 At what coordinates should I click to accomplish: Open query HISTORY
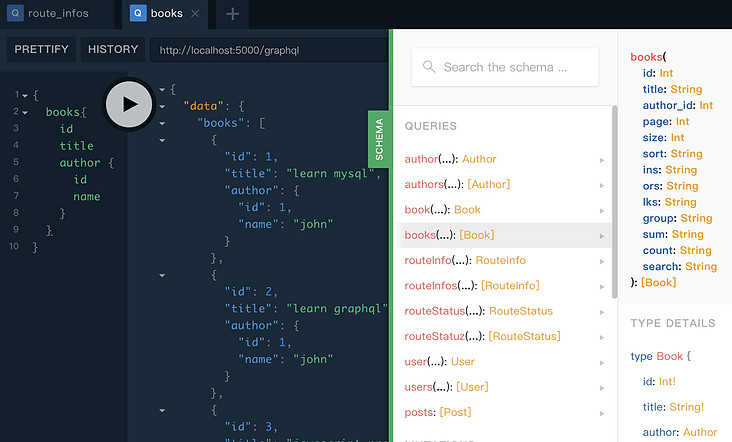(x=113, y=49)
